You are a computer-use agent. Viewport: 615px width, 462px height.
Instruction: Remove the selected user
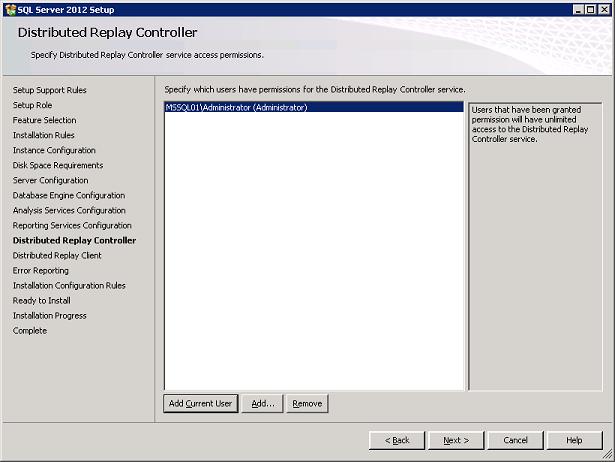pos(307,404)
